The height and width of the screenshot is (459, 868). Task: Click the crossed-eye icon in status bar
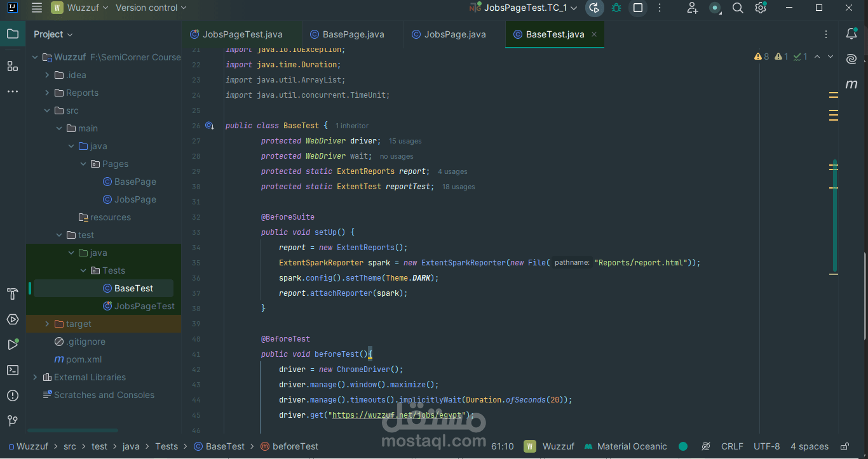(705, 446)
